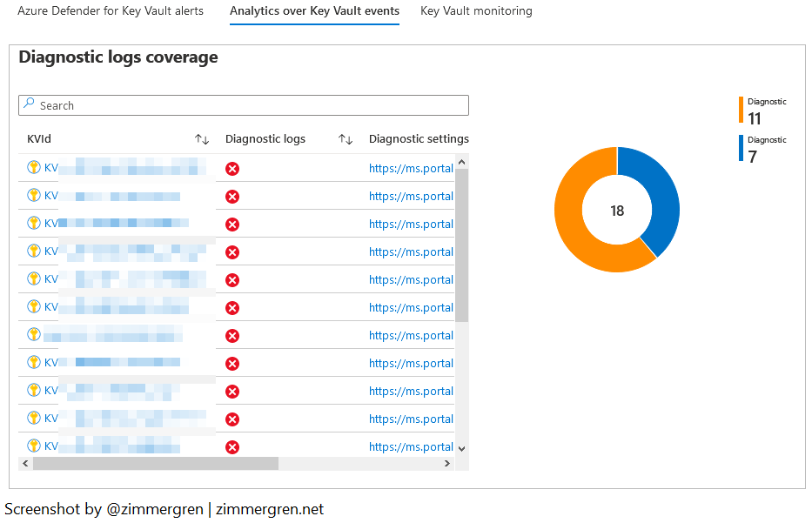Click the red error icon in fifth row

[232, 280]
